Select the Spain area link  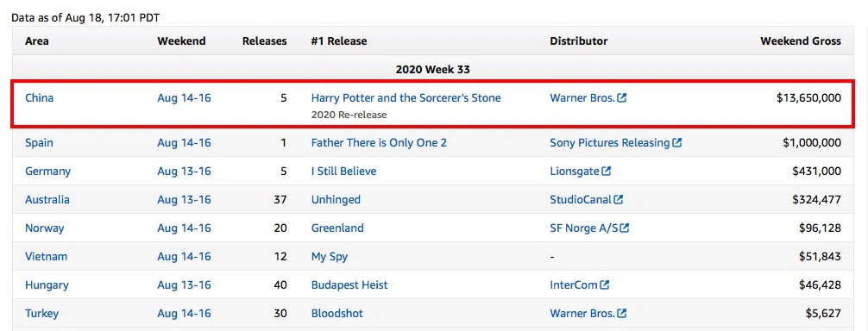(40, 143)
